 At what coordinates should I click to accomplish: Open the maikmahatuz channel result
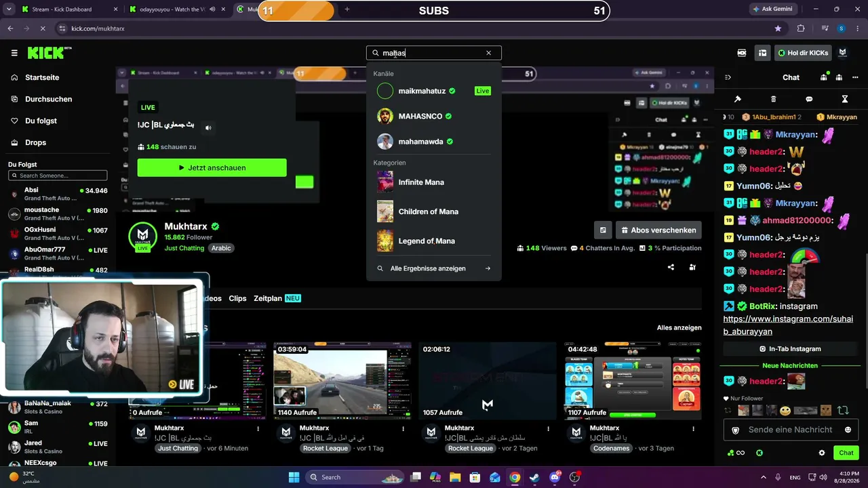point(434,91)
